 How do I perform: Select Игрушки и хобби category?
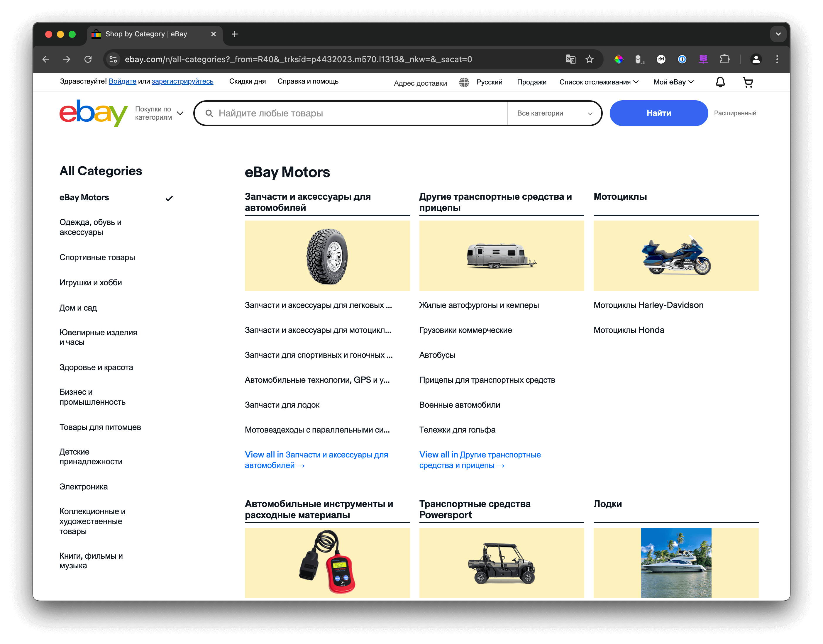90,282
